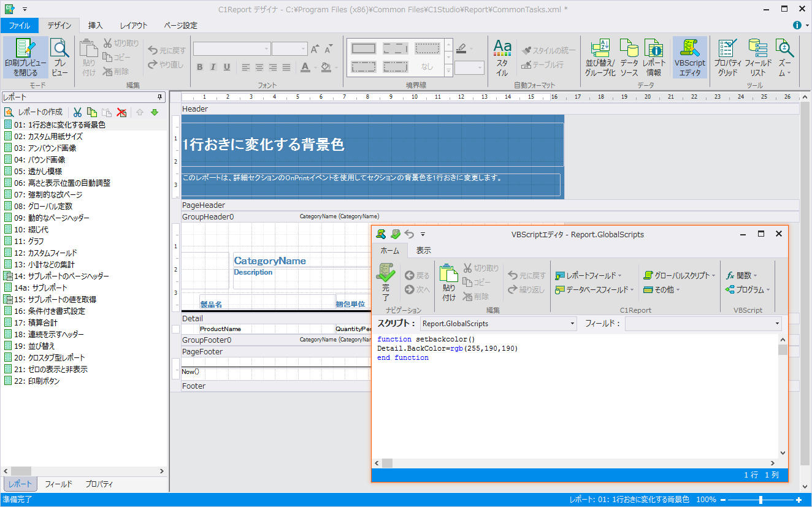Viewport: 812px width, 507px height.
Task: Open the レイアウト ribbon tab
Action: [134, 25]
